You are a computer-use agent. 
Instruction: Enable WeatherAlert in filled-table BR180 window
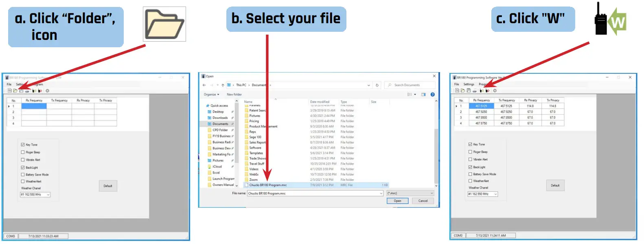[x=470, y=181]
